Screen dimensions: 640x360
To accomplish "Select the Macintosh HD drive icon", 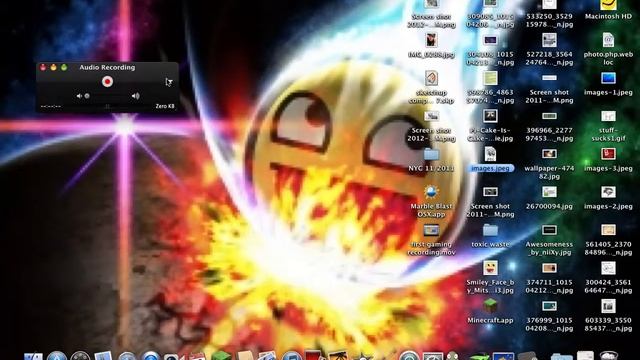I will coord(608,5).
